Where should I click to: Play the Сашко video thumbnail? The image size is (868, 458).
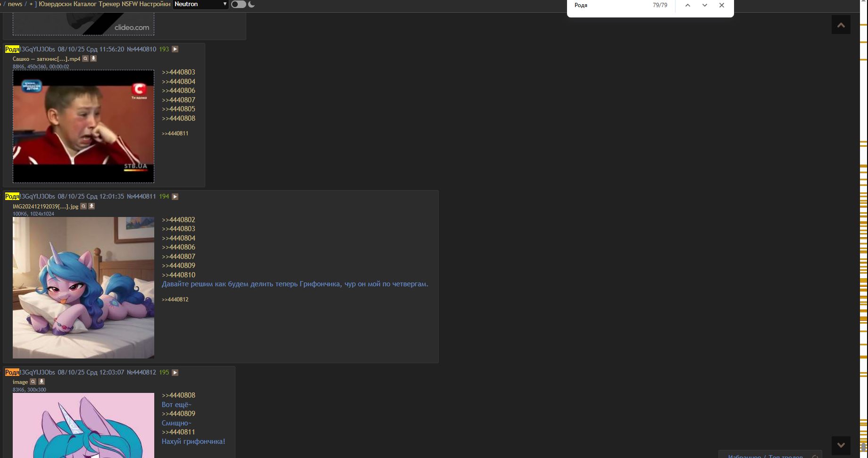[83, 126]
